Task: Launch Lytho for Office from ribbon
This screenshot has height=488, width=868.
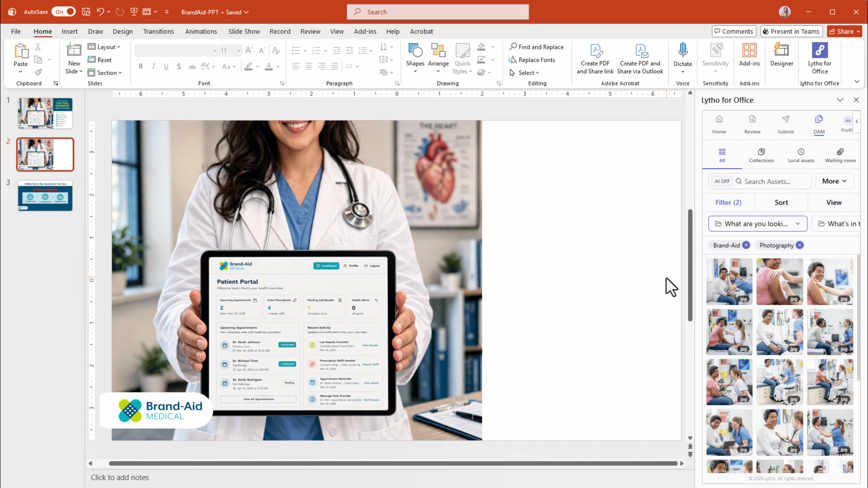Action: coord(820,59)
